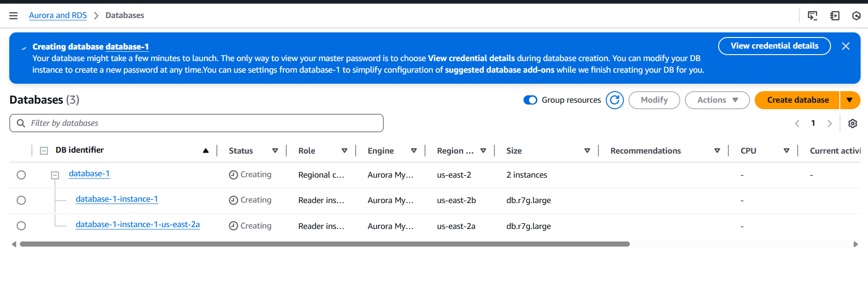Click the clock status icon for database-1-instance-1

point(234,200)
